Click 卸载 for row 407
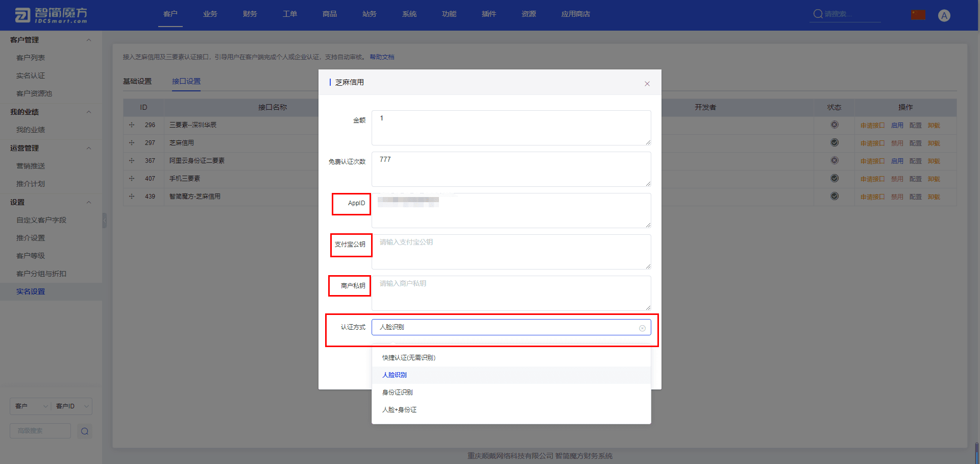The width and height of the screenshot is (980, 464). 934,179
